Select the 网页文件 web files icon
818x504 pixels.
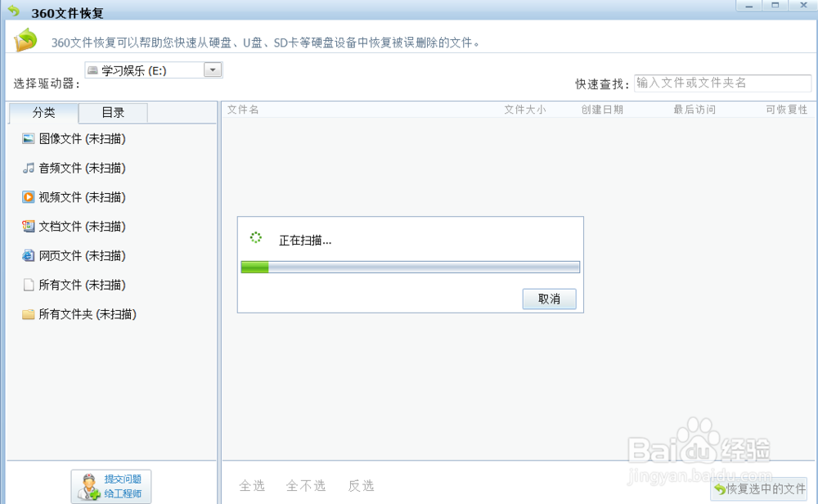[x=27, y=255]
